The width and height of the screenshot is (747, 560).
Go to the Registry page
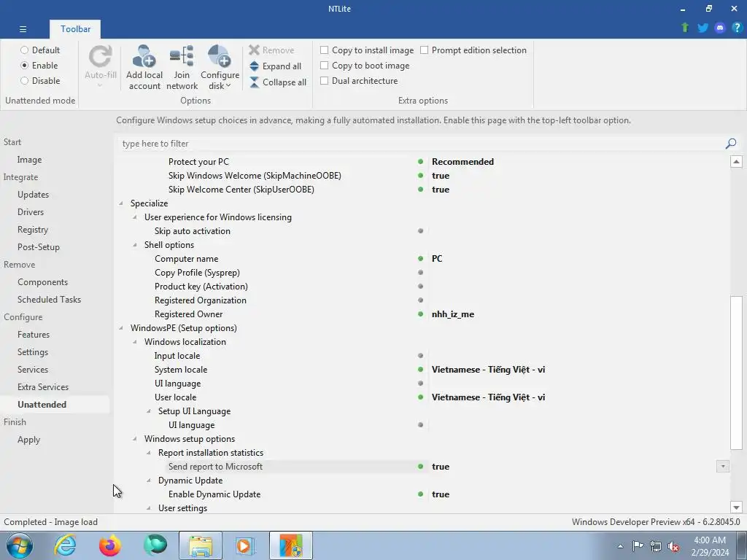32,230
